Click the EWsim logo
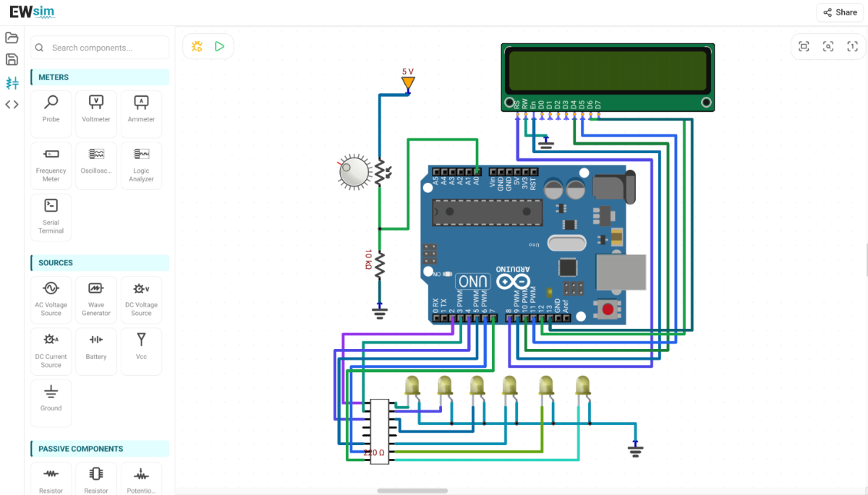This screenshot has height=495, width=868. 32,12
